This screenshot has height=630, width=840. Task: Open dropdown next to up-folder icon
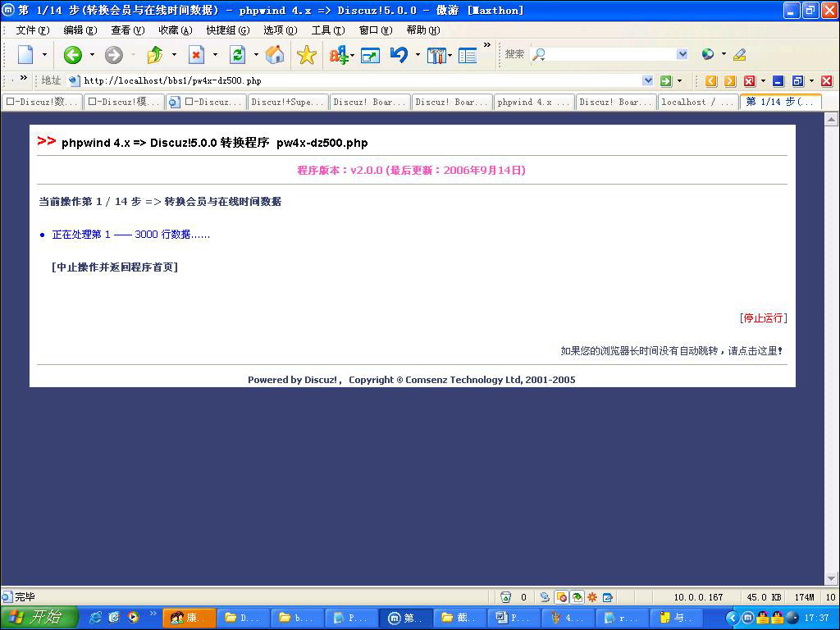click(174, 55)
